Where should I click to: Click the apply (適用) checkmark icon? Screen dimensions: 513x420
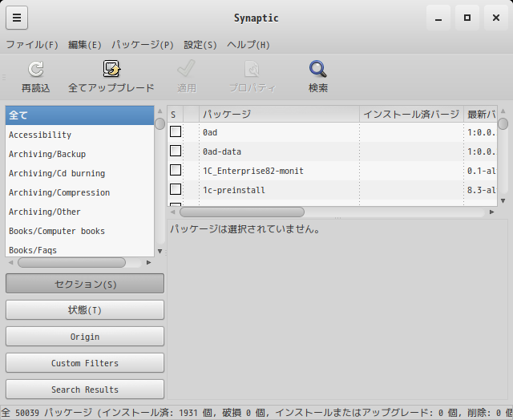coord(187,69)
